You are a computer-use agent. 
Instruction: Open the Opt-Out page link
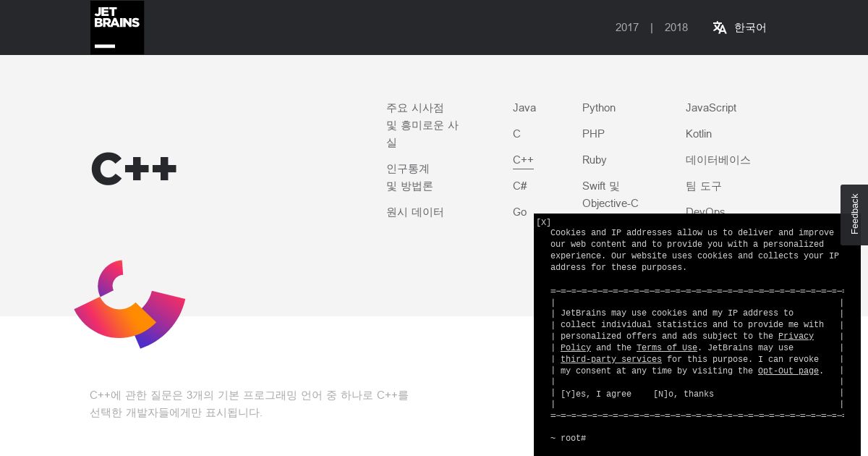[x=788, y=371]
